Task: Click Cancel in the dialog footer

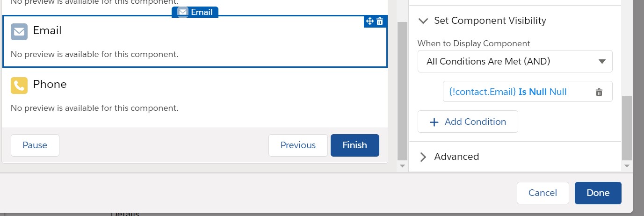Action: [543, 193]
